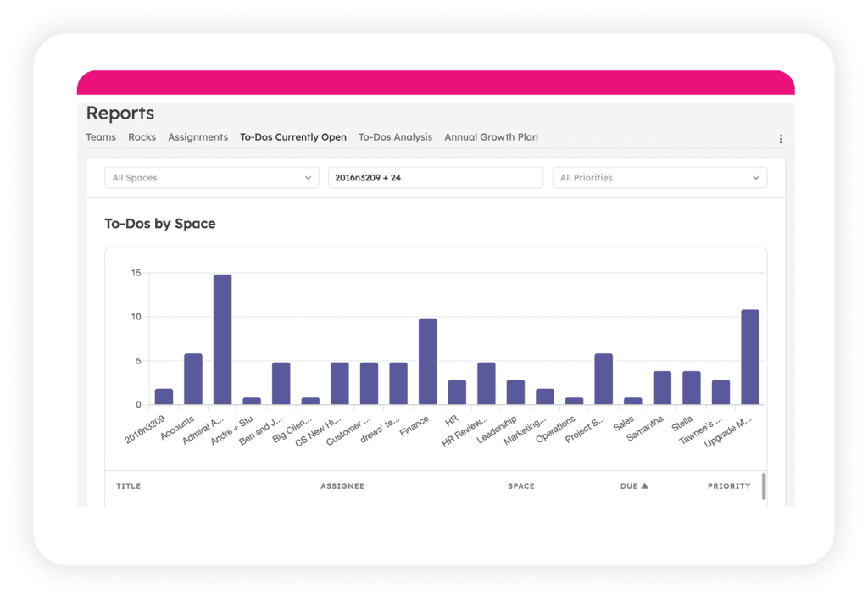Sort table by ASSIGNEE column header
The height and width of the screenshot is (599, 868).
[x=342, y=486]
